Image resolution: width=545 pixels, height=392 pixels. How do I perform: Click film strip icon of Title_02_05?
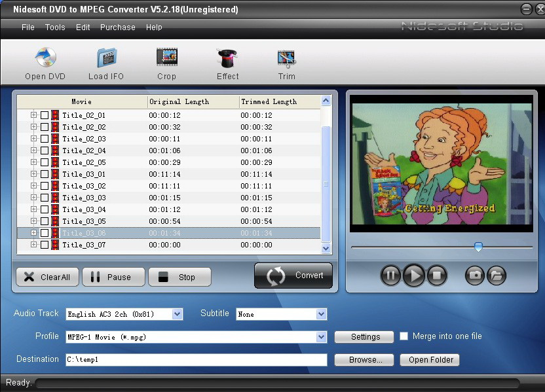coord(55,162)
